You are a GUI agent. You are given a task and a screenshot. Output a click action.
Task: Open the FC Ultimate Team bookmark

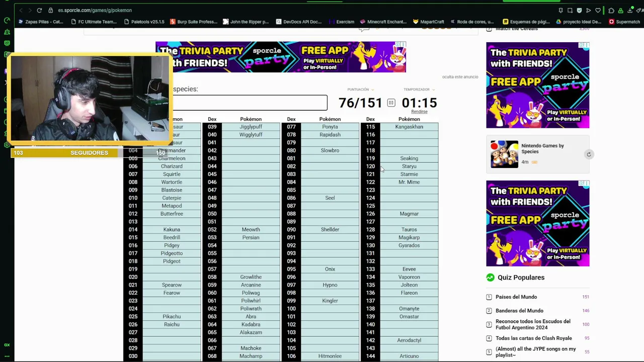point(94,22)
